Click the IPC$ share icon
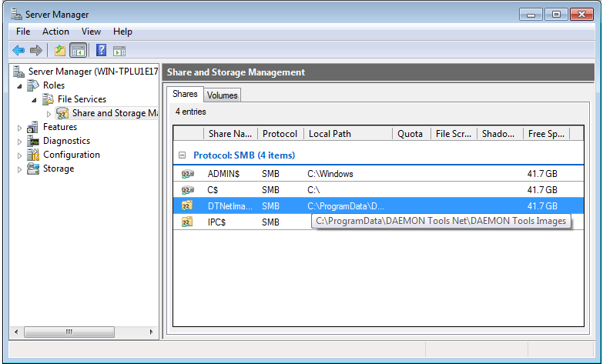 (x=187, y=222)
